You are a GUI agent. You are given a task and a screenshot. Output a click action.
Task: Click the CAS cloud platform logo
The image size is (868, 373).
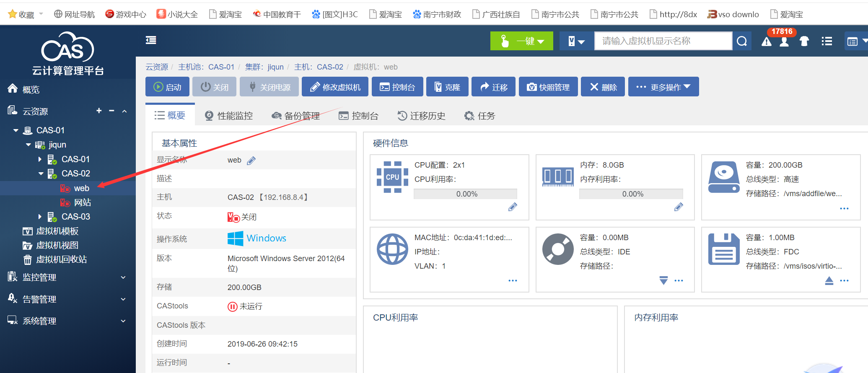[x=68, y=53]
